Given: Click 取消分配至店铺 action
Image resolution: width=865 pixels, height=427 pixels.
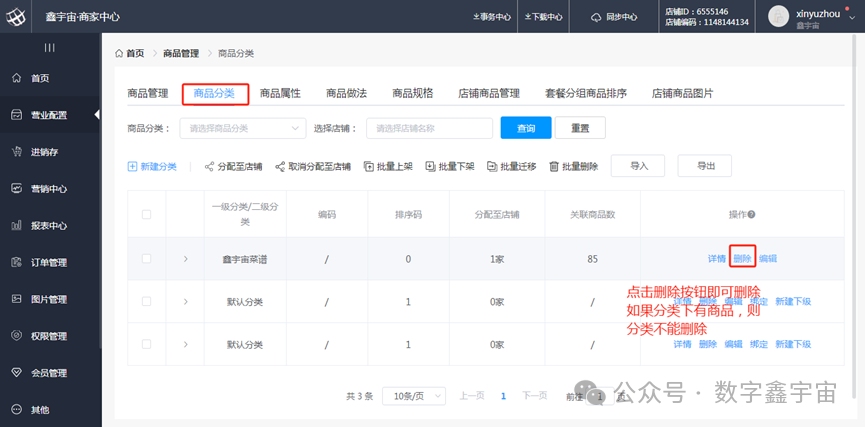Looking at the screenshot, I should tap(313, 167).
